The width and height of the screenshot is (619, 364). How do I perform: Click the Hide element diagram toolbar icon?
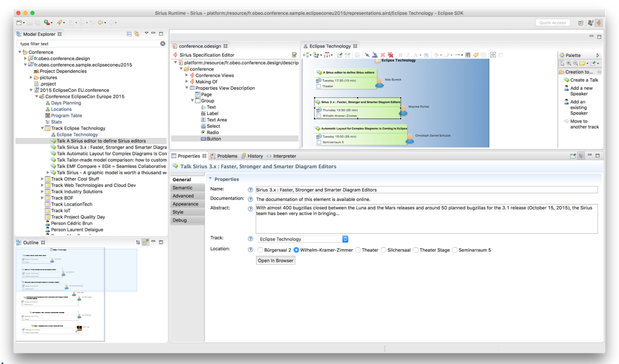tap(367, 55)
